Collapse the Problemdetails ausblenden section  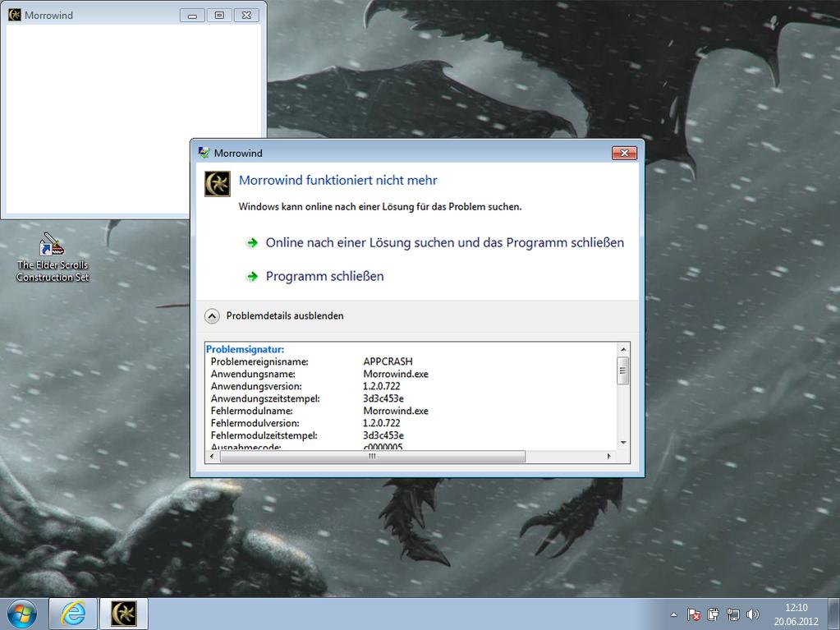pyautogui.click(x=213, y=315)
